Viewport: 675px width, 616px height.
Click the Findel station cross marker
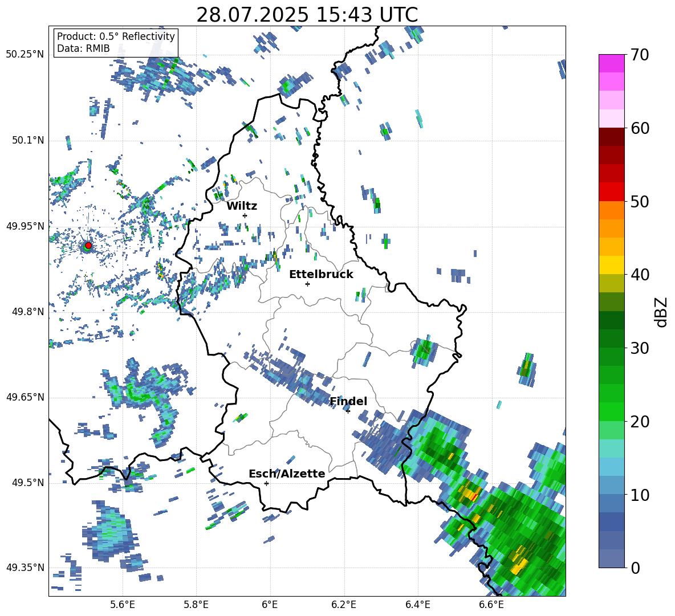tap(348, 411)
